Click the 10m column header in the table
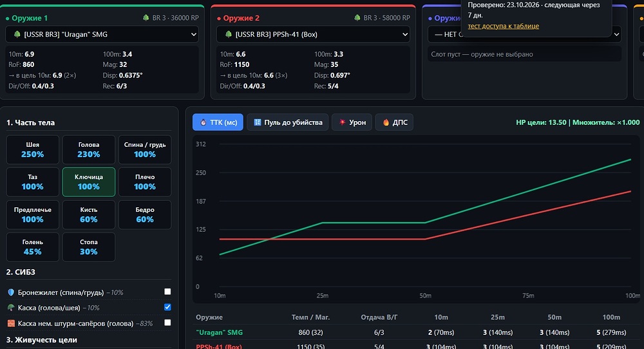Screen dimensions: 644x349 (x=441, y=317)
